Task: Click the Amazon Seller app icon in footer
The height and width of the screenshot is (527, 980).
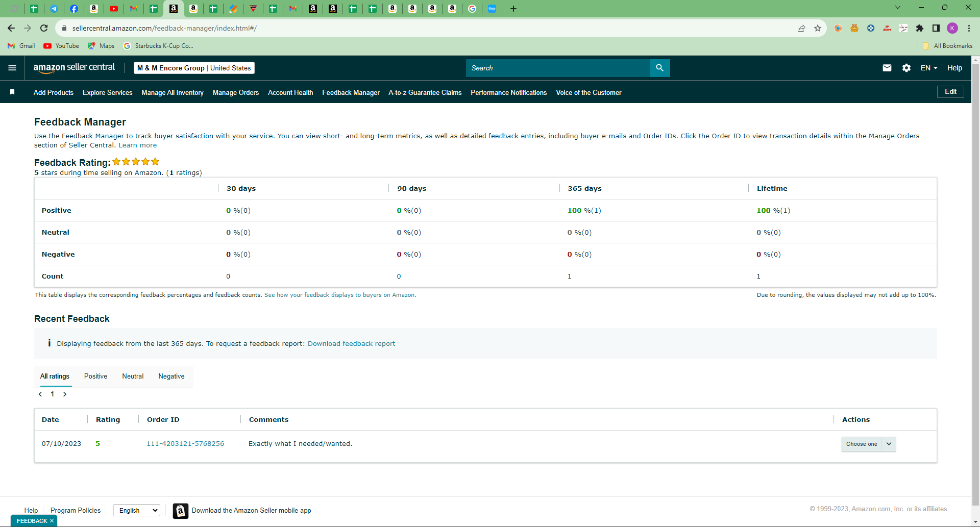Action: pos(180,511)
